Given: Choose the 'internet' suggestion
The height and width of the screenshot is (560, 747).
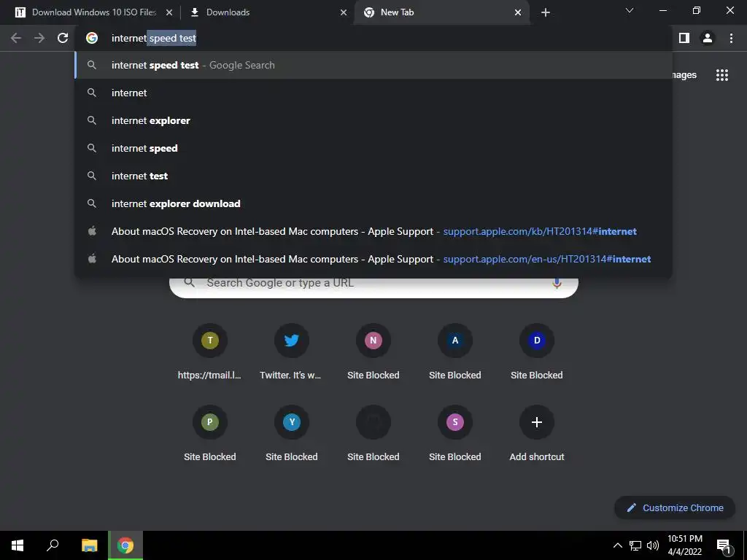Looking at the screenshot, I should tap(373, 93).
